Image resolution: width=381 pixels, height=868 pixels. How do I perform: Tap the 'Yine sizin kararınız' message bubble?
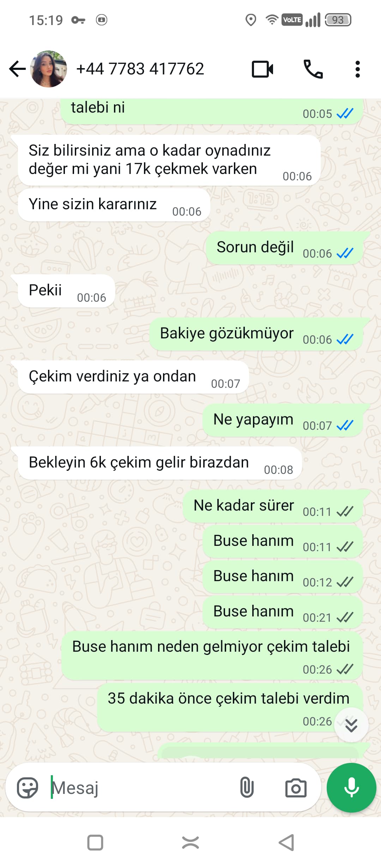coord(114,205)
